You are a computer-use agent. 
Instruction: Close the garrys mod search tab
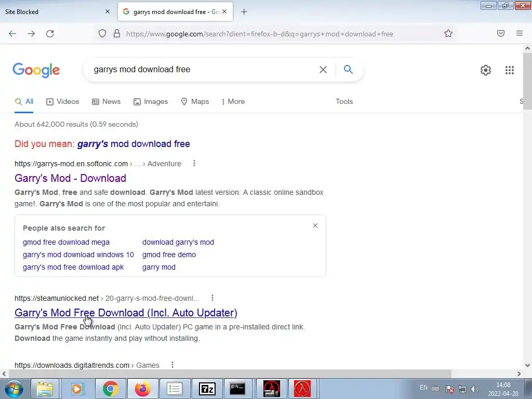click(x=224, y=11)
